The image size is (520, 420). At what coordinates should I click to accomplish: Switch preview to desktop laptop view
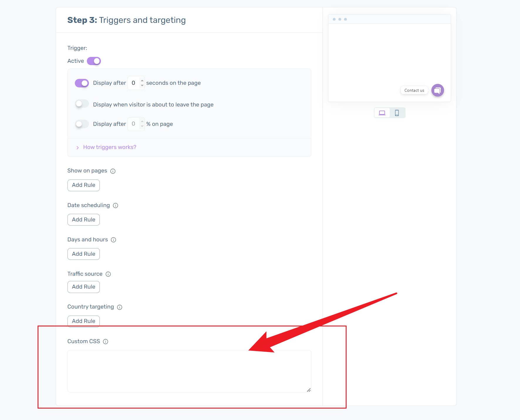point(382,113)
